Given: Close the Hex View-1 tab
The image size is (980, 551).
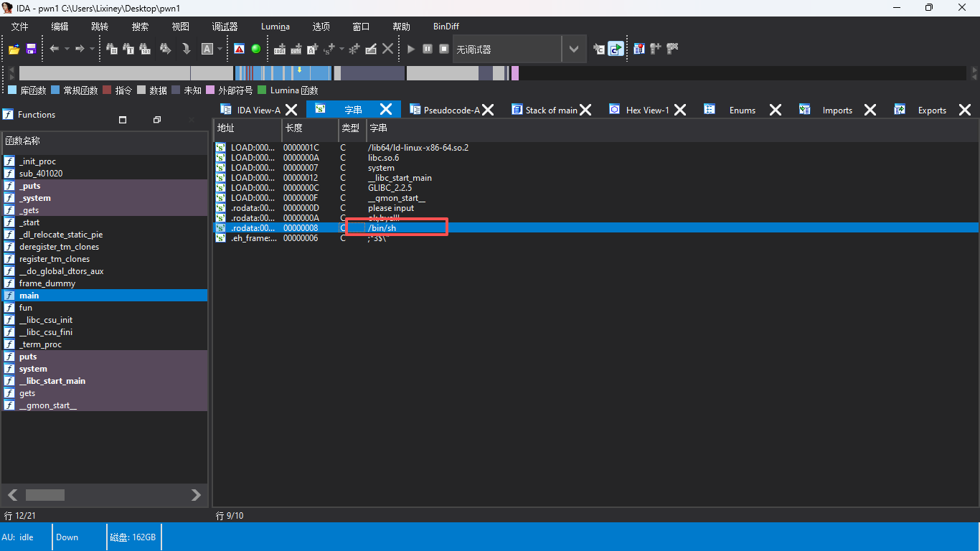Looking at the screenshot, I should (680, 110).
